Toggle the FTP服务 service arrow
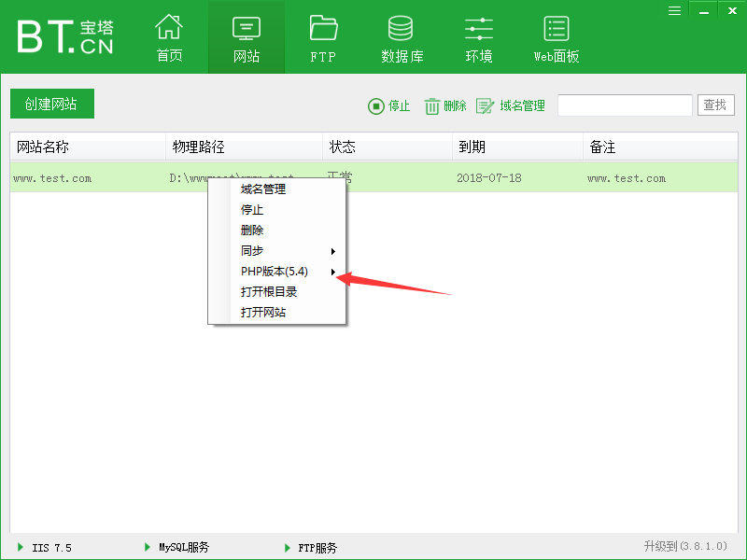Screen dimensions: 747x560 [x=286, y=548]
